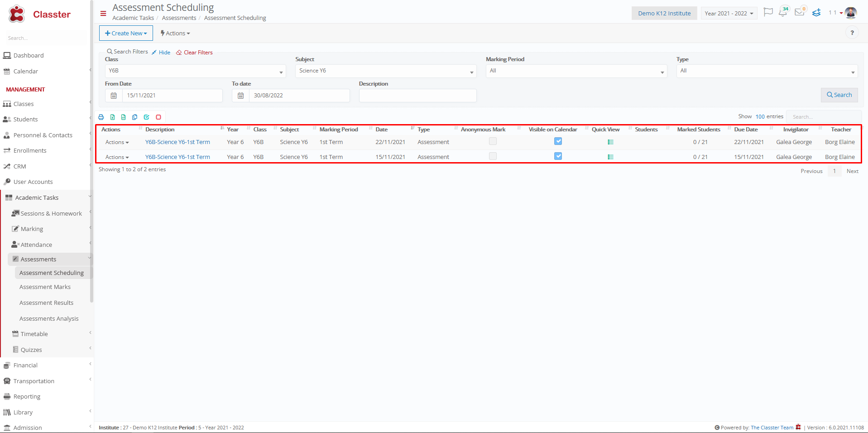Sort table by Due Date column

point(746,130)
